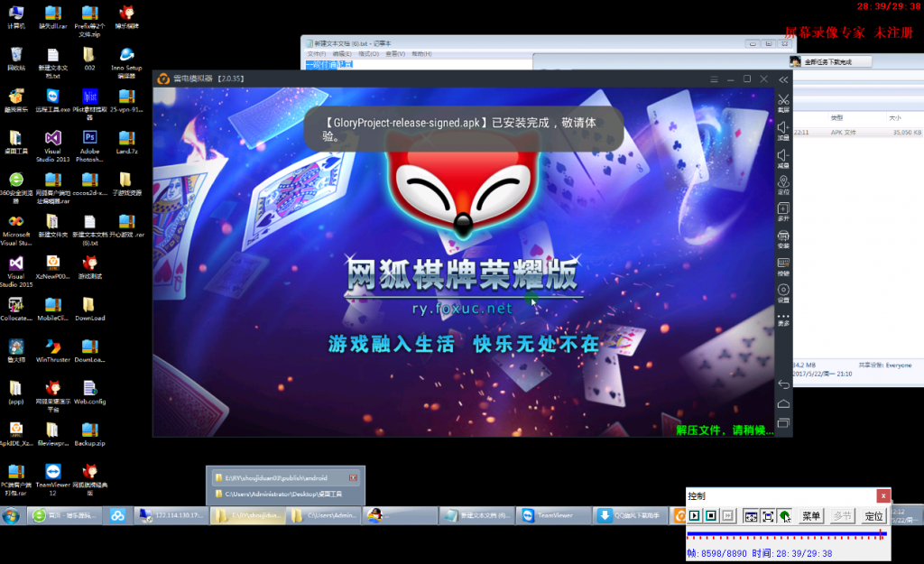Screen dimensions: 924x564
Task: Click the red timeline marker in 控制 panel
Action: [881, 534]
